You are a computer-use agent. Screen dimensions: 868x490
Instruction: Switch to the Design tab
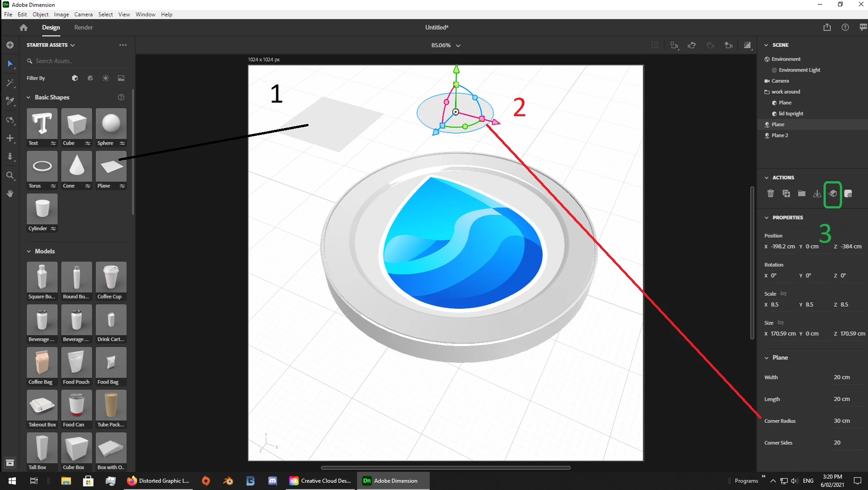pyautogui.click(x=51, y=27)
